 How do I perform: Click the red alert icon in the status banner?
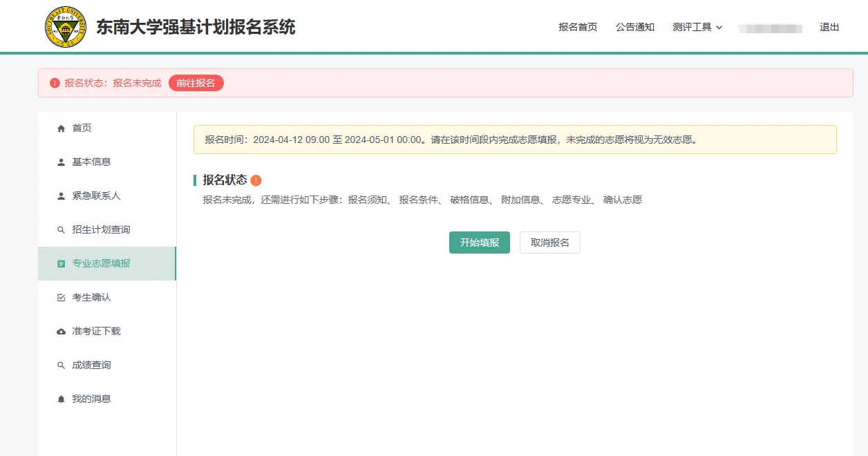click(x=55, y=82)
